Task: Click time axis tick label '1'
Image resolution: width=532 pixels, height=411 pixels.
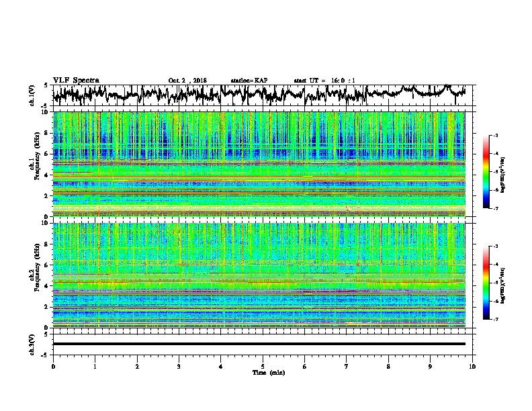Action: pyautogui.click(x=95, y=367)
